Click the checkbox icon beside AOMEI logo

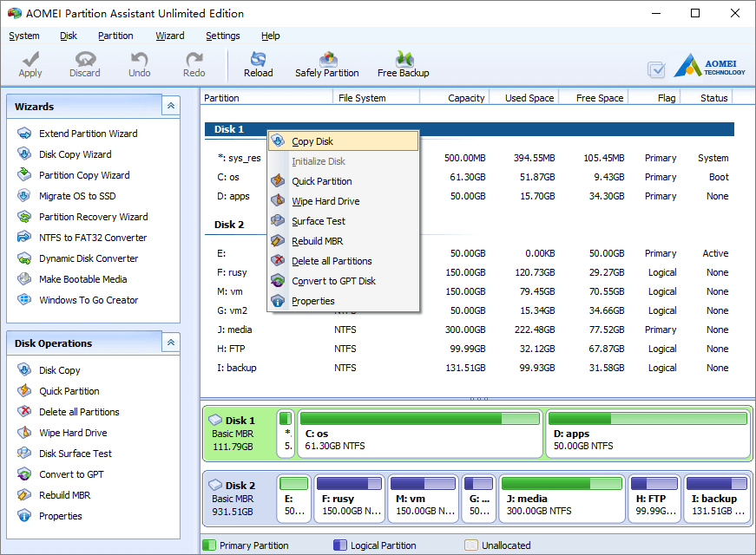pos(656,70)
